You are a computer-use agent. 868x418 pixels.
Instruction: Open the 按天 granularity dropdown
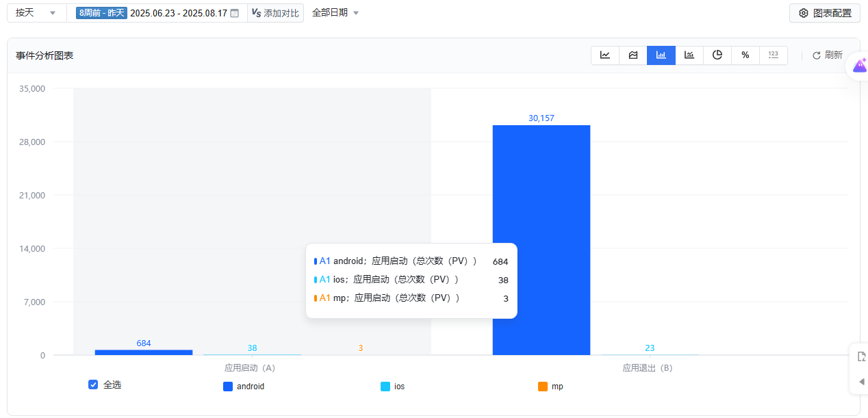pyautogui.click(x=36, y=13)
